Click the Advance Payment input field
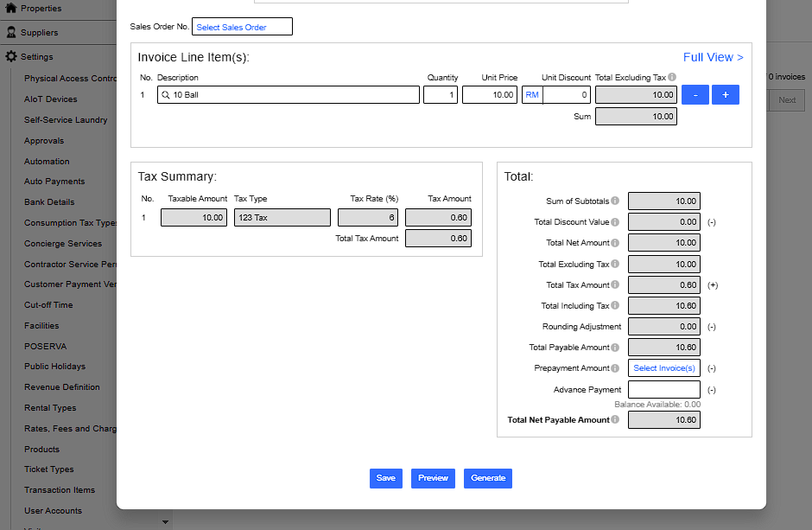812x530 pixels. click(663, 390)
